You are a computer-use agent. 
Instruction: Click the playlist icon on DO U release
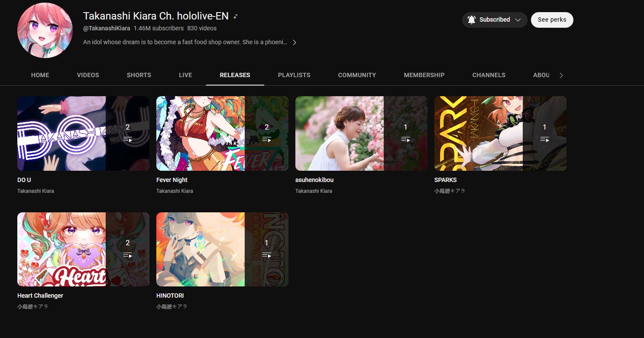click(x=128, y=140)
